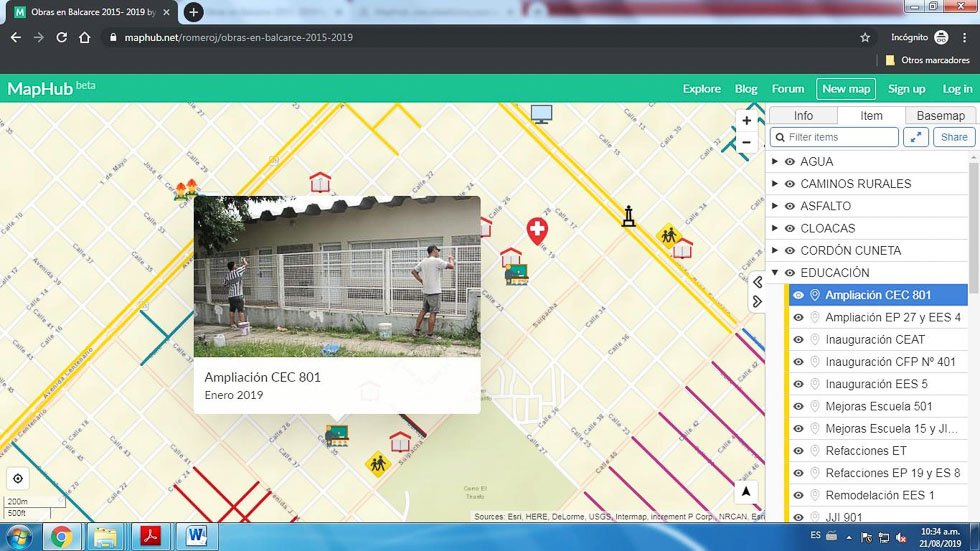Image resolution: width=980 pixels, height=551 pixels.
Task: Switch to the Info tab
Action: (x=803, y=116)
